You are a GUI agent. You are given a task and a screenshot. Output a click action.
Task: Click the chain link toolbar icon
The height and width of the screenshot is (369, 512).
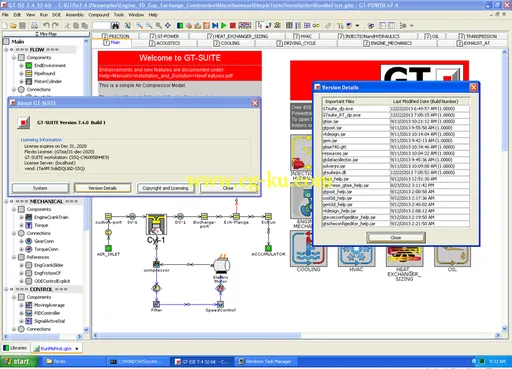328,25
